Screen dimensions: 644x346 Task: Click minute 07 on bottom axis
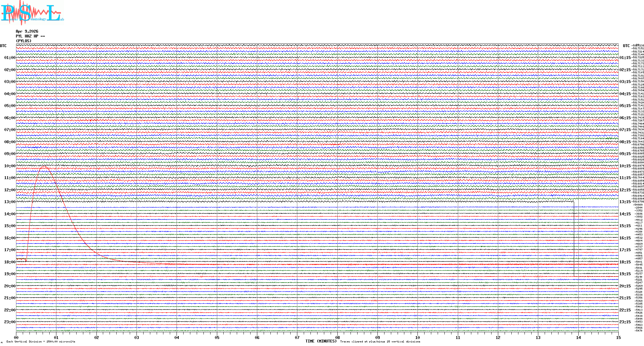click(x=297, y=338)
